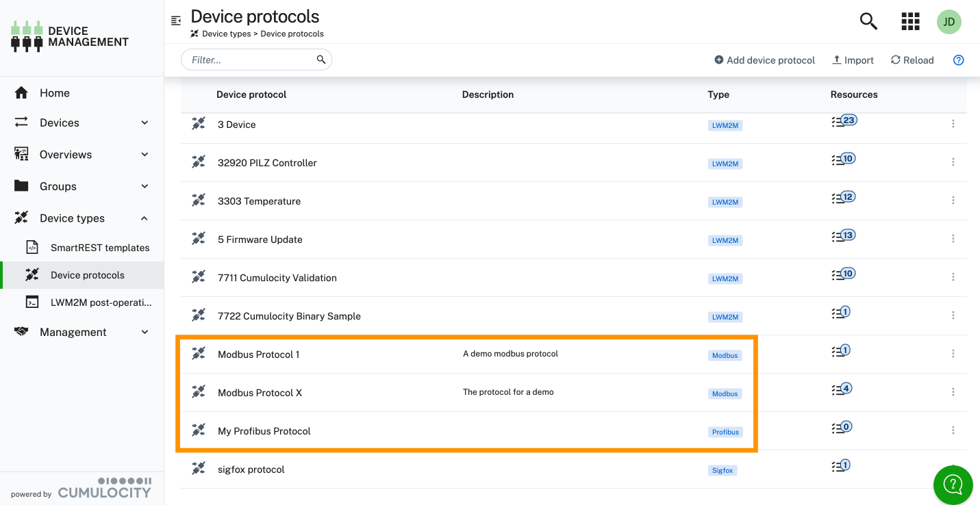Collapse the sidebar with the hamburger icon
Viewport: 980px width, 505px height.
click(176, 21)
